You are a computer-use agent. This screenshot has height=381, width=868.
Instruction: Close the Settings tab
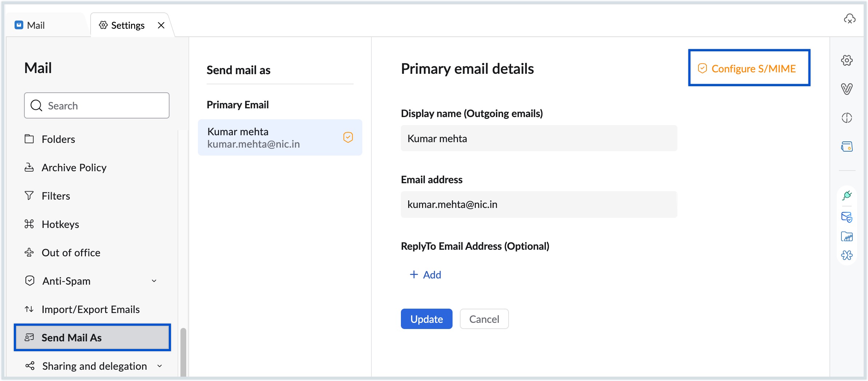(161, 25)
